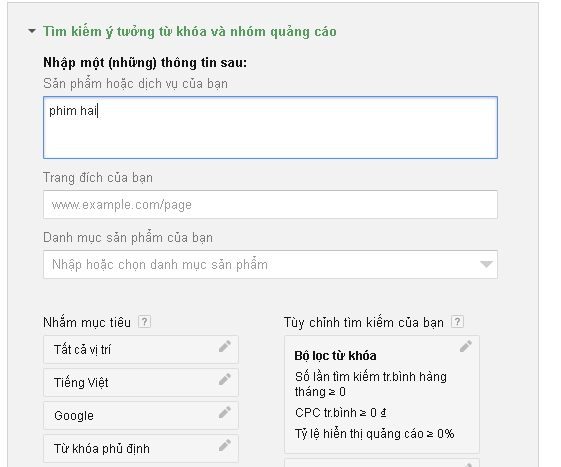Click 'Nhập hoặc chọn danh mục sản phẩm' combo box

270,264
